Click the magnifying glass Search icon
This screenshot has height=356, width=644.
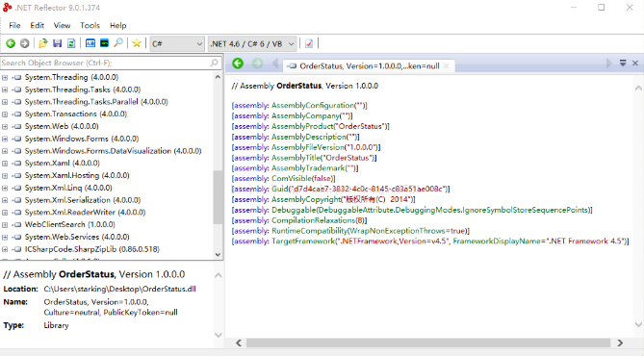point(118,43)
